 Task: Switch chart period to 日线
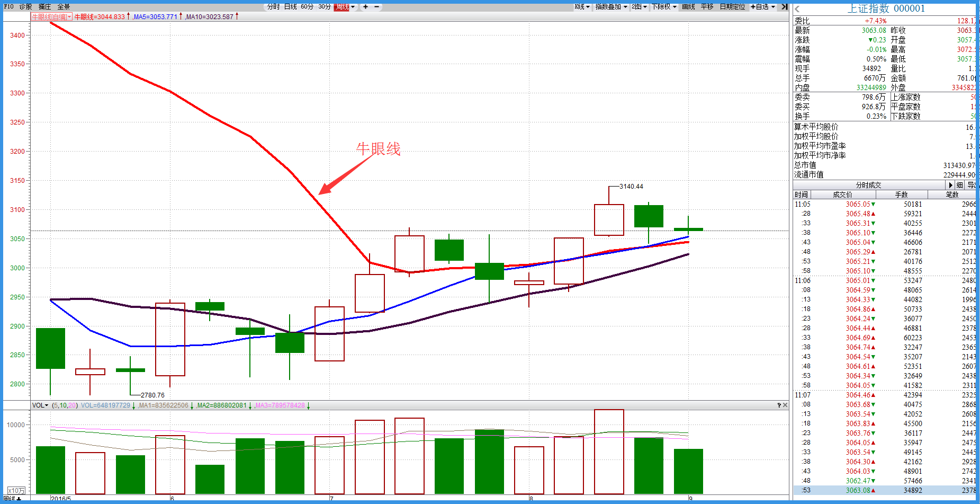click(290, 7)
